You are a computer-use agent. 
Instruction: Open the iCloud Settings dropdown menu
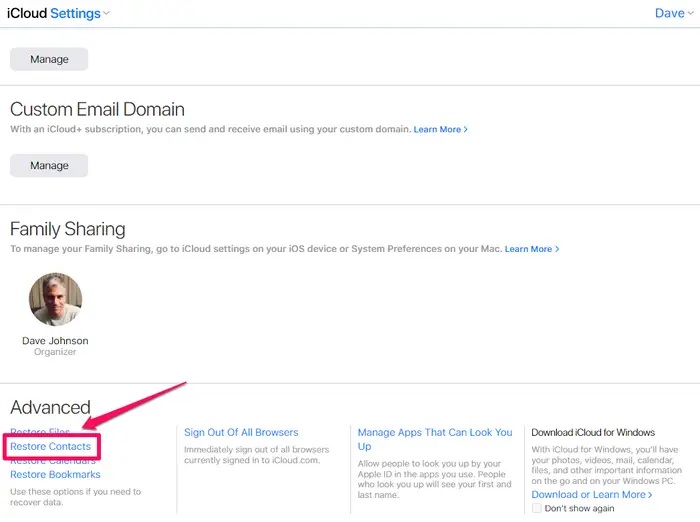coord(75,13)
